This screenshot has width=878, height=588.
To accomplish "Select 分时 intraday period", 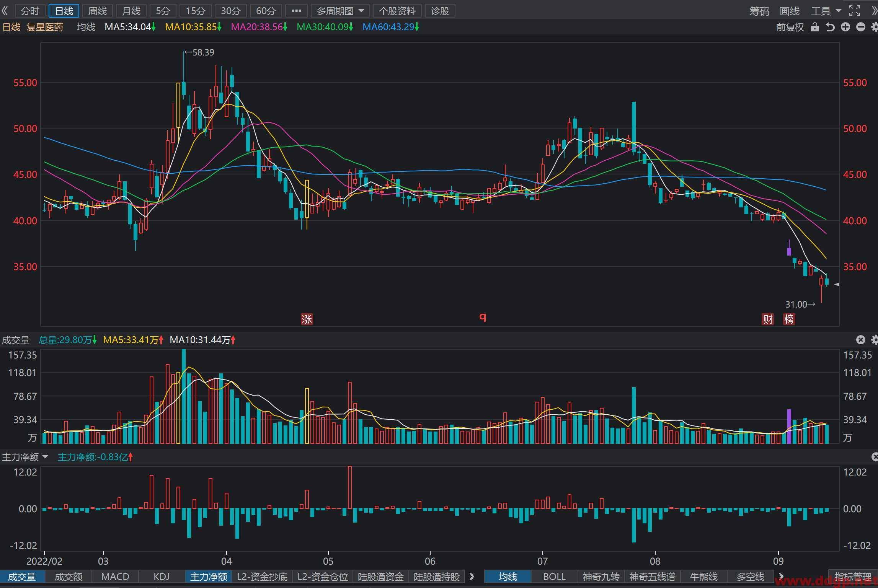I will click(30, 11).
